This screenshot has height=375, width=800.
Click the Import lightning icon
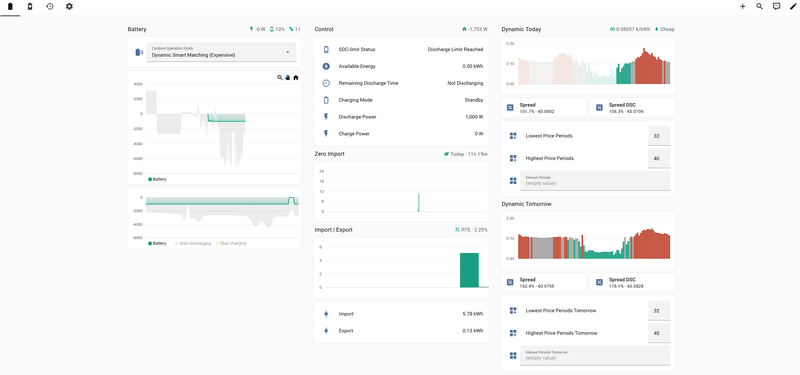tap(327, 314)
